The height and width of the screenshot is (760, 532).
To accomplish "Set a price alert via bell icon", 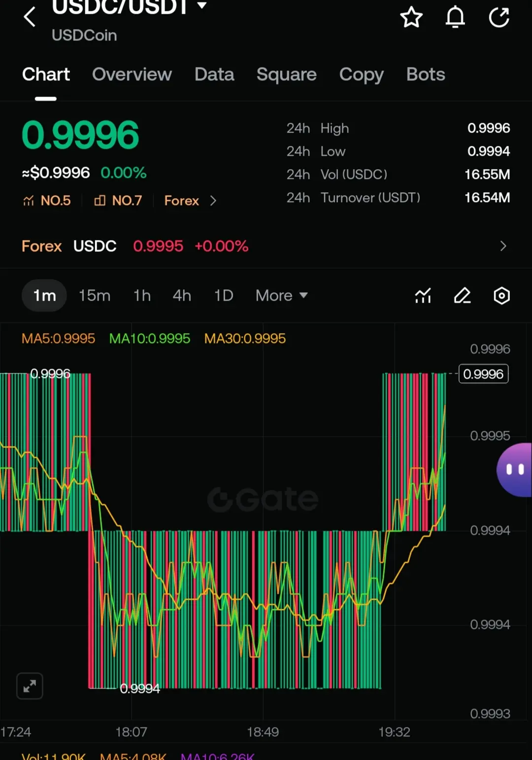I will (x=455, y=17).
